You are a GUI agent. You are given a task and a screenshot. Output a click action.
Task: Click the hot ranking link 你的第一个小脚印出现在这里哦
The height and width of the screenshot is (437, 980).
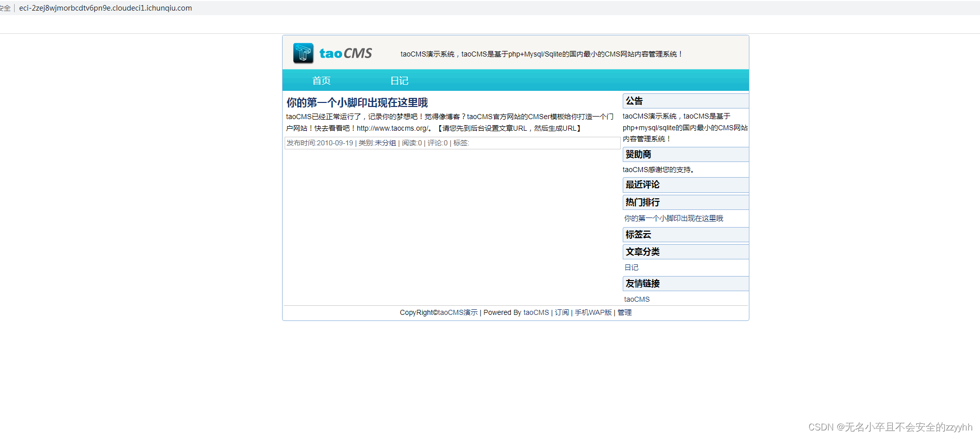674,219
